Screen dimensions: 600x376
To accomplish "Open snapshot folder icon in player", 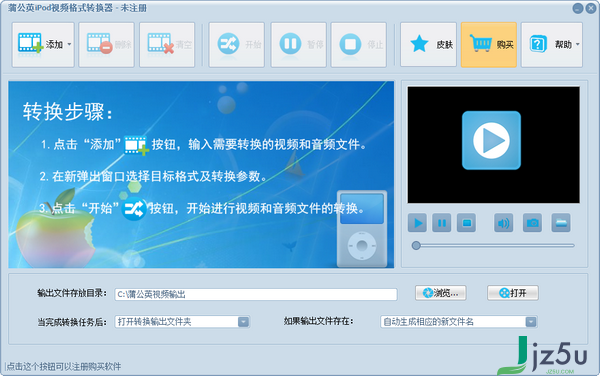I will [x=561, y=223].
